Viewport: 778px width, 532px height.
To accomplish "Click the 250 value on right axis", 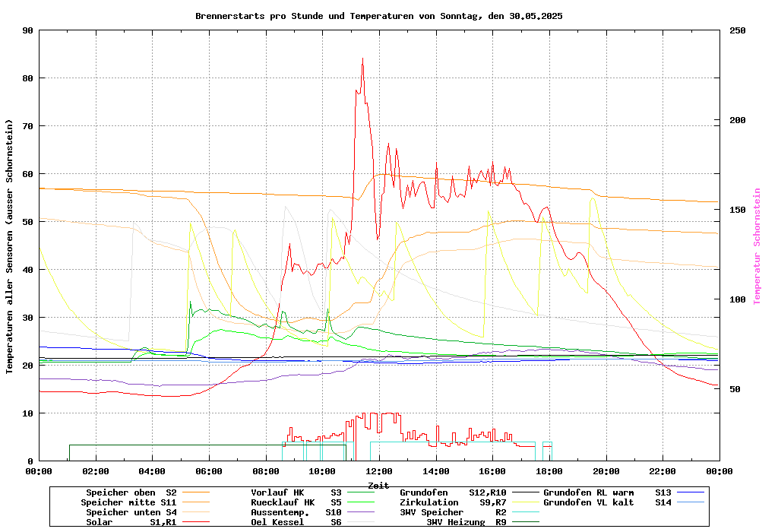I will point(737,30).
